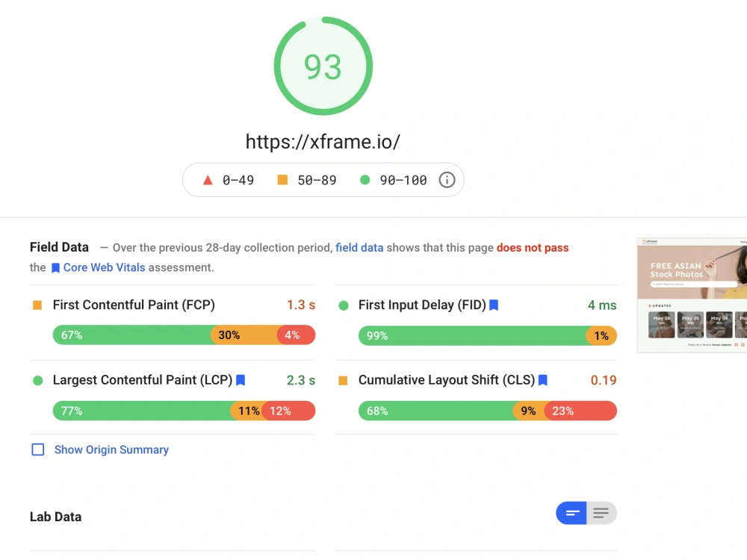This screenshot has width=747, height=560.
Task: Click the 67% green segment of FCP bar
Action: click(132, 335)
